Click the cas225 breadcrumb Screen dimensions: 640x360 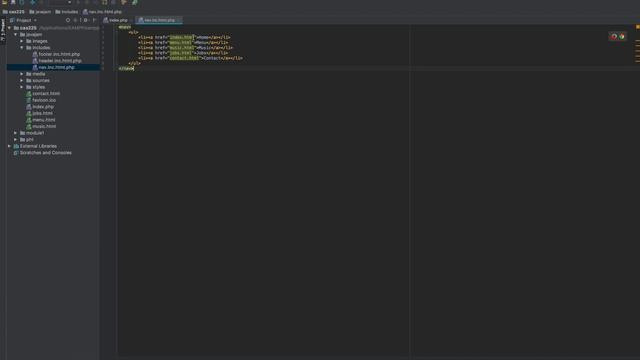pos(13,12)
